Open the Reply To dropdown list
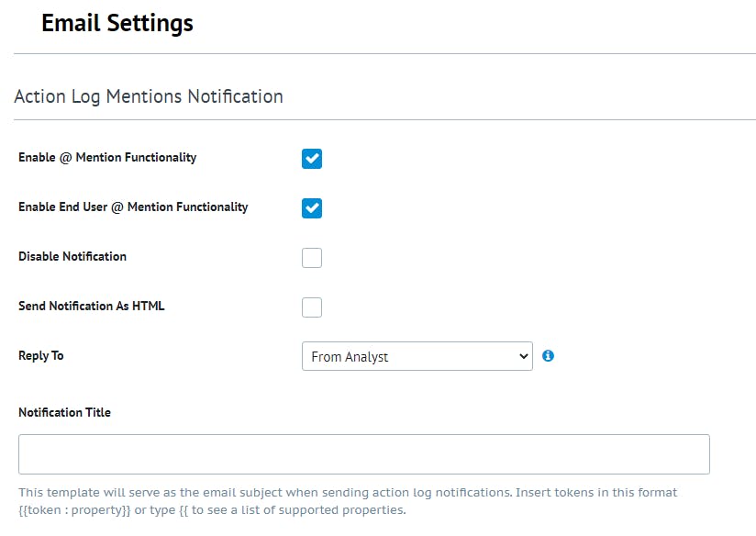756x536 pixels. pos(417,357)
